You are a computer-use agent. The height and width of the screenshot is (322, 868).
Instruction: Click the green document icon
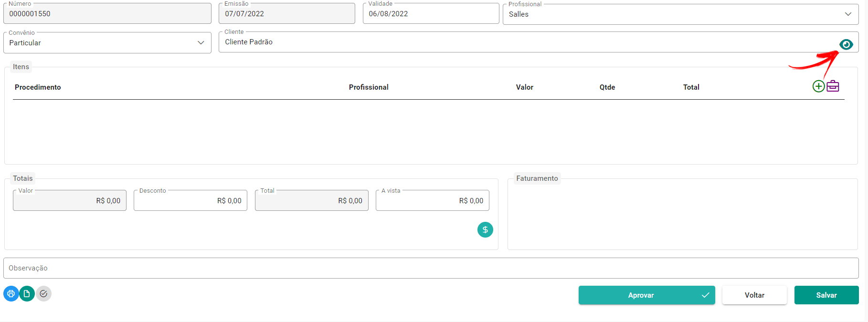pos(27,293)
